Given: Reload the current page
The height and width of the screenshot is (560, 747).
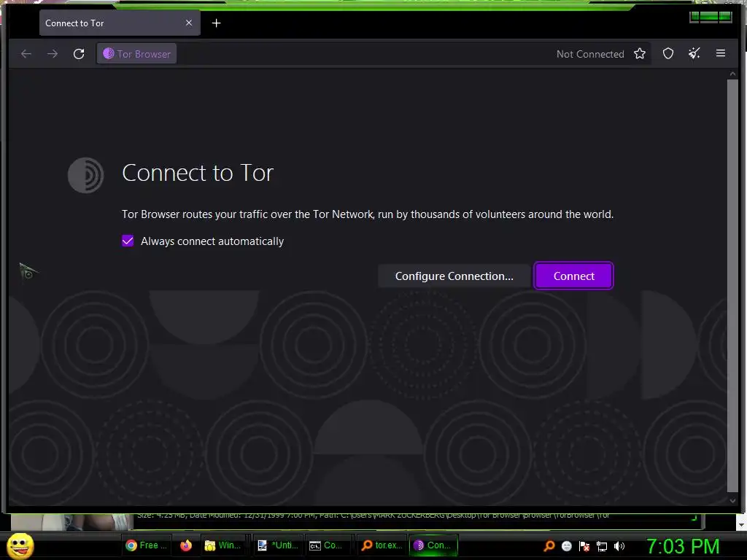Looking at the screenshot, I should point(79,54).
